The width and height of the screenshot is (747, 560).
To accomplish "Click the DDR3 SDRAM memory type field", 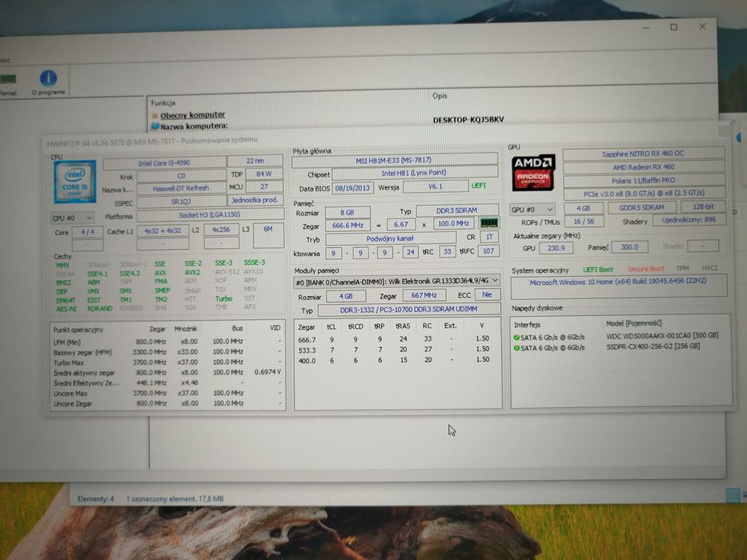I will (x=457, y=210).
